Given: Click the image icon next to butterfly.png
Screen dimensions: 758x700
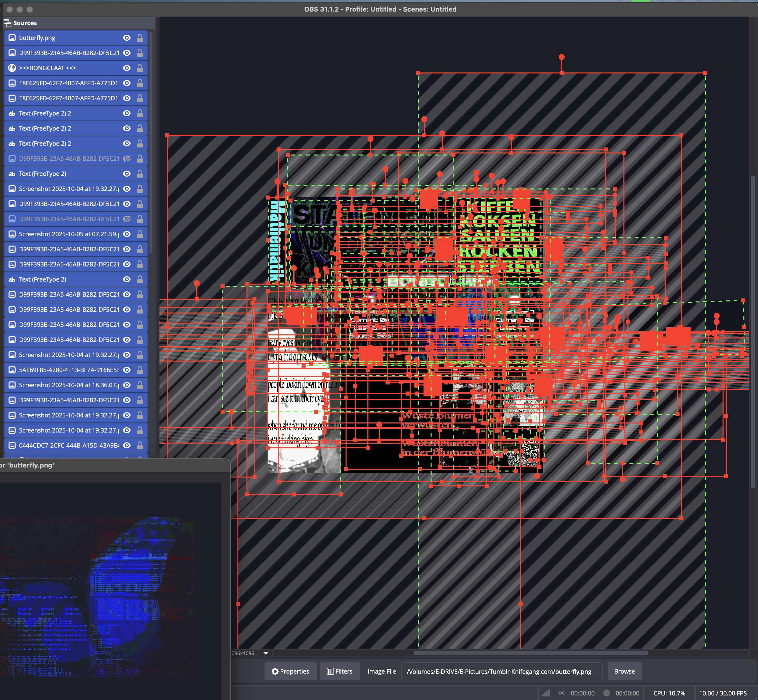Looking at the screenshot, I should pos(12,38).
